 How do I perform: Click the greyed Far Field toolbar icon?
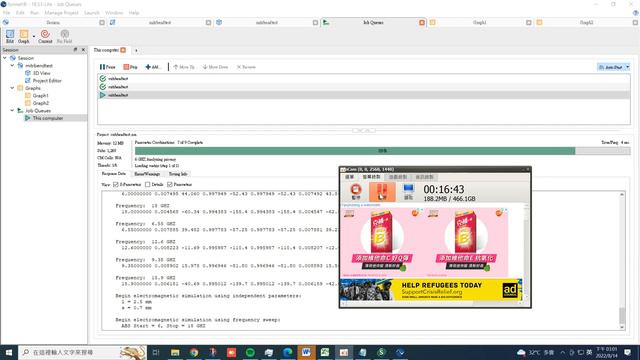point(64,36)
